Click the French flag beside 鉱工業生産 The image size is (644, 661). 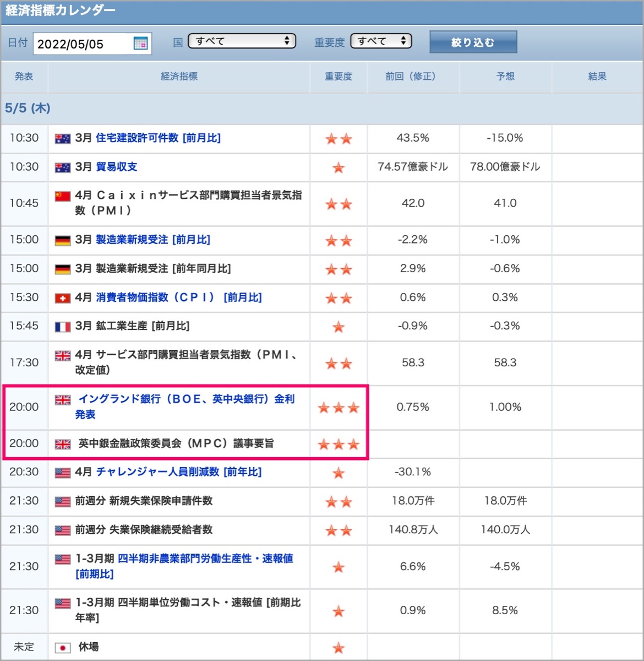click(63, 327)
